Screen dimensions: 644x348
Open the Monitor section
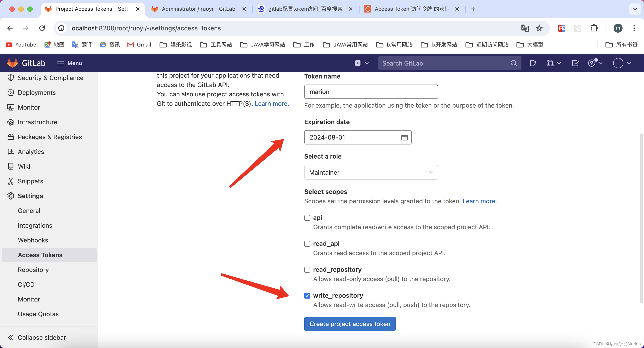click(x=29, y=107)
